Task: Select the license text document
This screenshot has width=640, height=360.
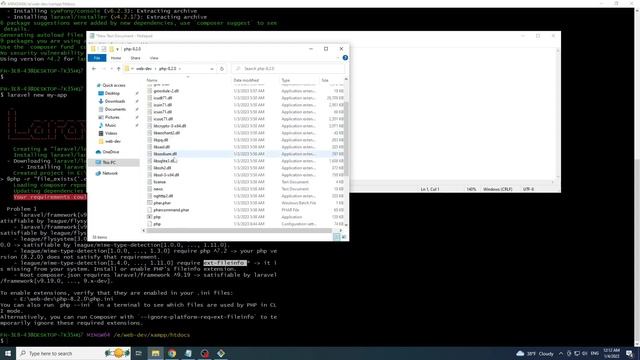Action: [244, 182]
